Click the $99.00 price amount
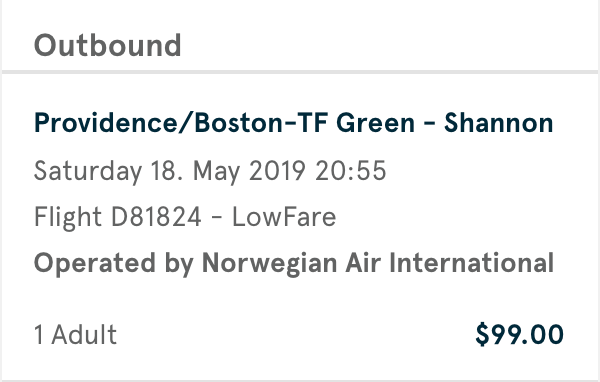 519,335
